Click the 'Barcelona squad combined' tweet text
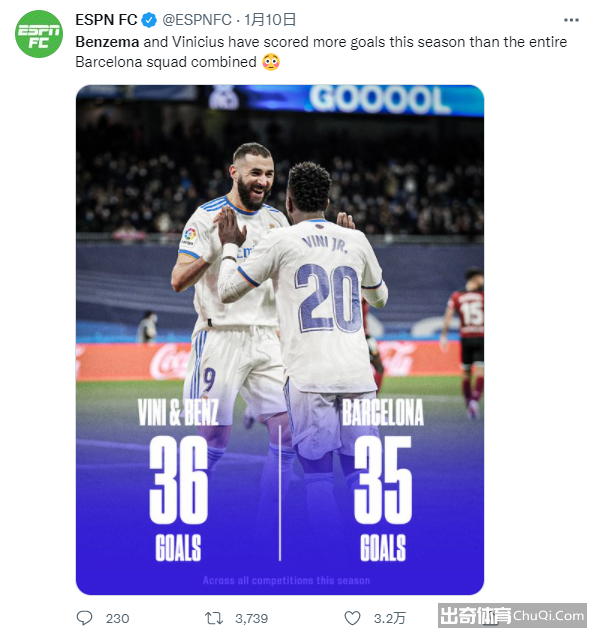This screenshot has height=638, width=597. click(x=166, y=62)
